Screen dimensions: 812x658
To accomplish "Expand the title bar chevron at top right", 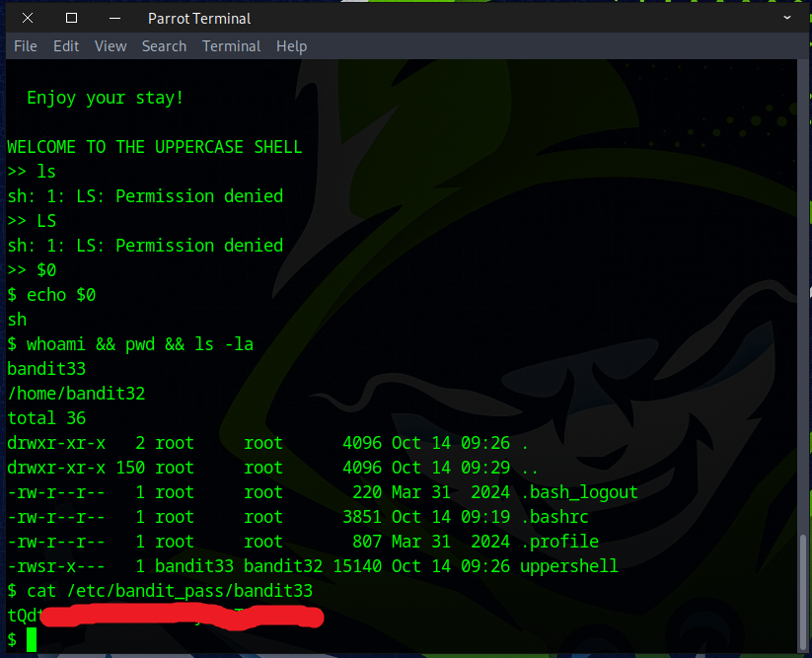I will 787,18.
